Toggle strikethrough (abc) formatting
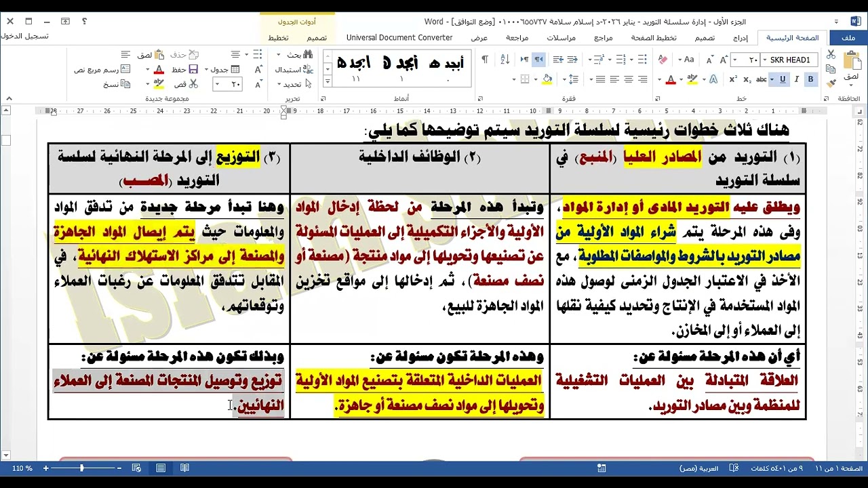 click(x=761, y=79)
